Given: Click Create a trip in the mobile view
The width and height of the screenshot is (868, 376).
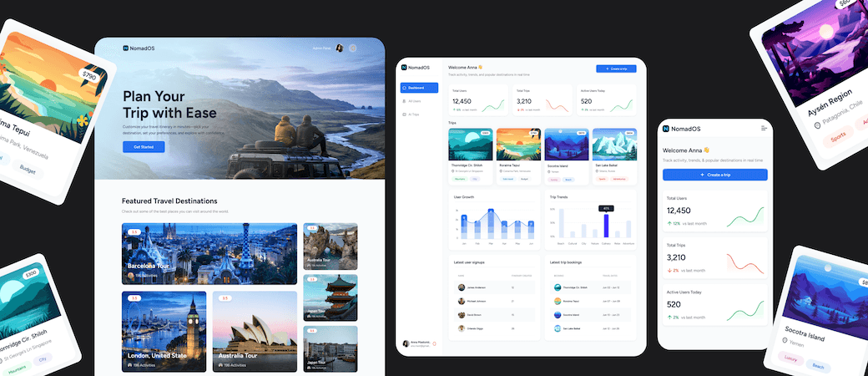Looking at the screenshot, I should pos(715,175).
